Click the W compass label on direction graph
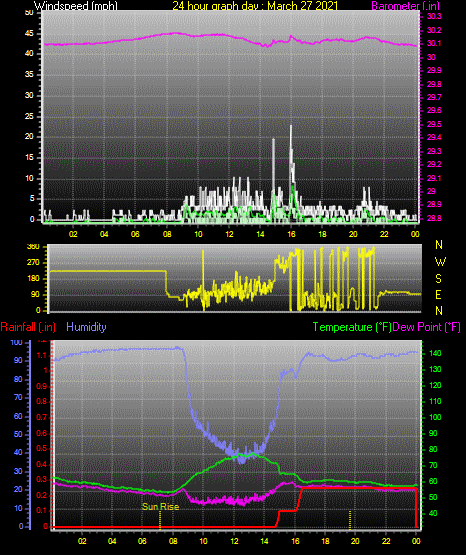Image resolution: width=466 pixels, height=555 pixels. pos(440,262)
